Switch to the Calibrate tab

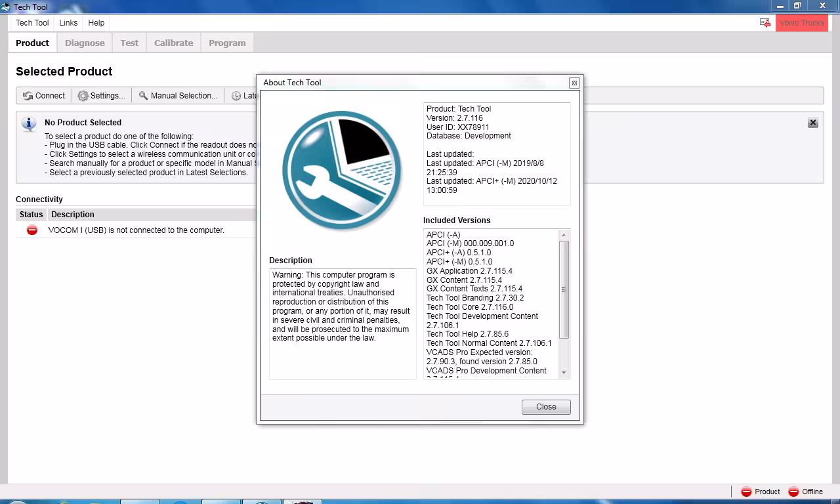pos(173,43)
